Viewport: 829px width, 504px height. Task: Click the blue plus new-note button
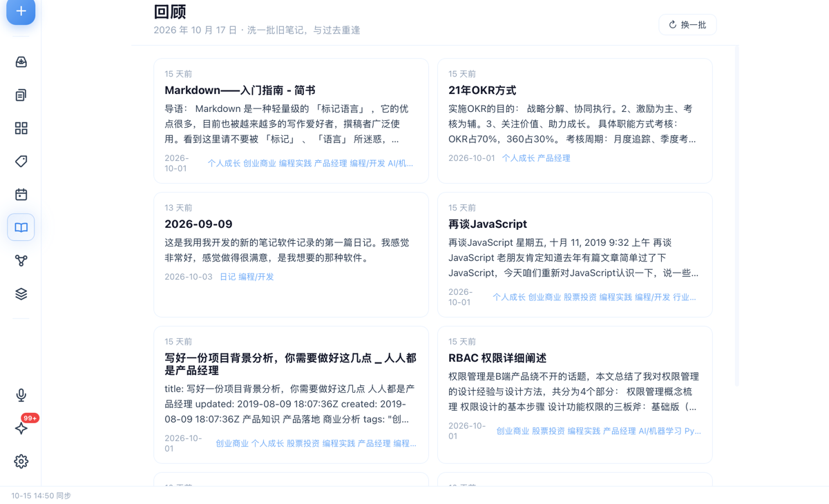[21, 12]
